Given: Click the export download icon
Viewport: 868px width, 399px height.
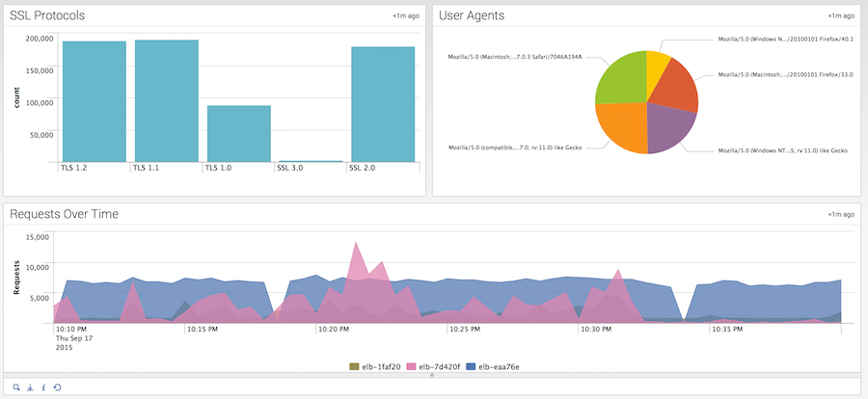Looking at the screenshot, I should click(x=30, y=387).
